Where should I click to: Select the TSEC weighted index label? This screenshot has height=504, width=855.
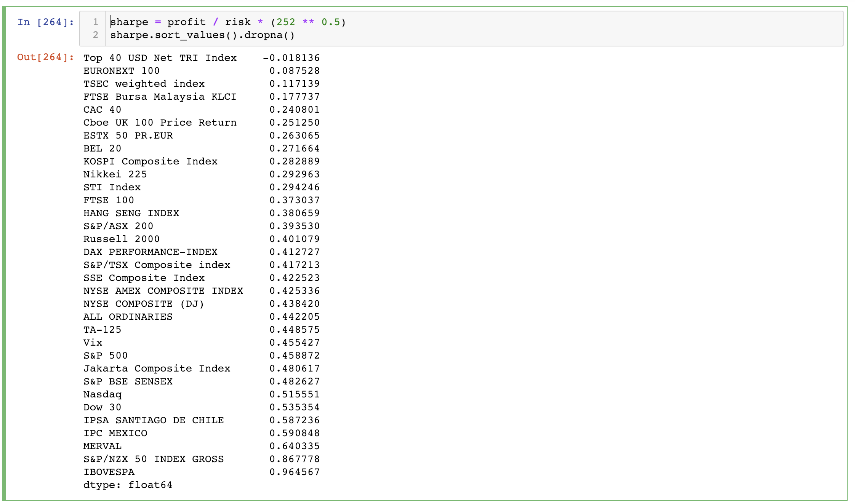[x=144, y=84]
